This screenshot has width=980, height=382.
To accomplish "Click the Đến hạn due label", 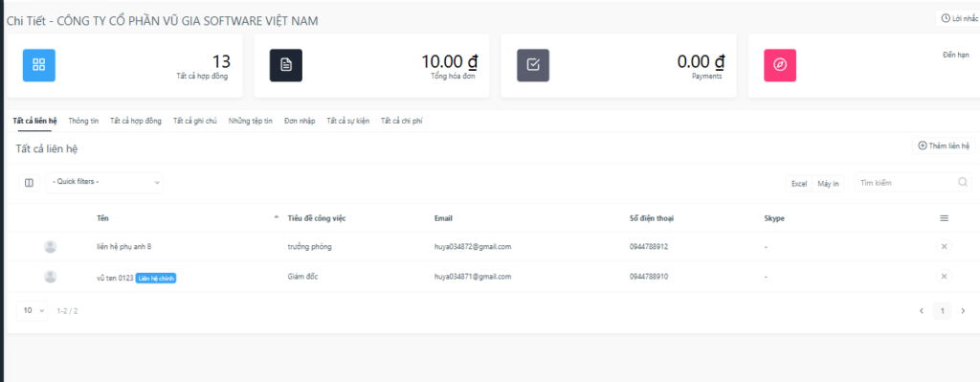I will pos(956,55).
